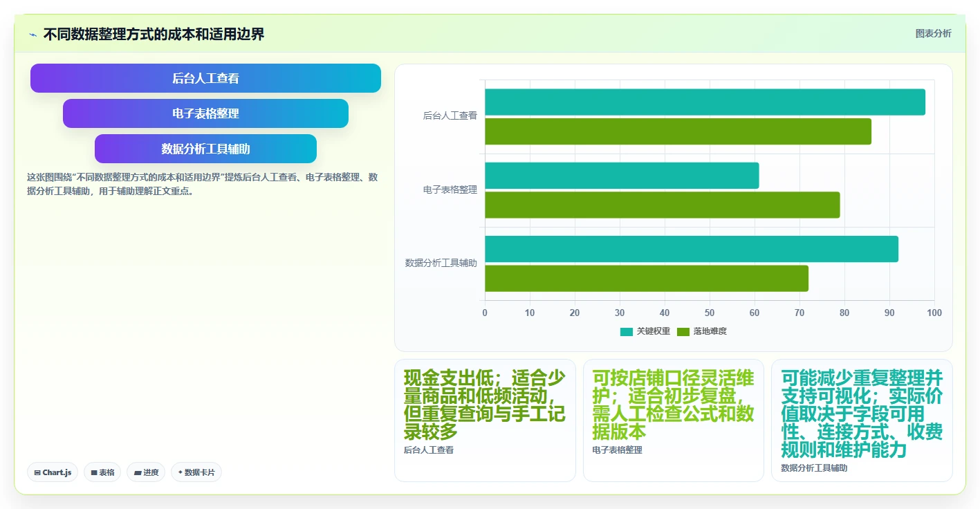Click the 落地难度 bar for 后台人工查看
This screenshot has width=980, height=509.
pyautogui.click(x=678, y=131)
